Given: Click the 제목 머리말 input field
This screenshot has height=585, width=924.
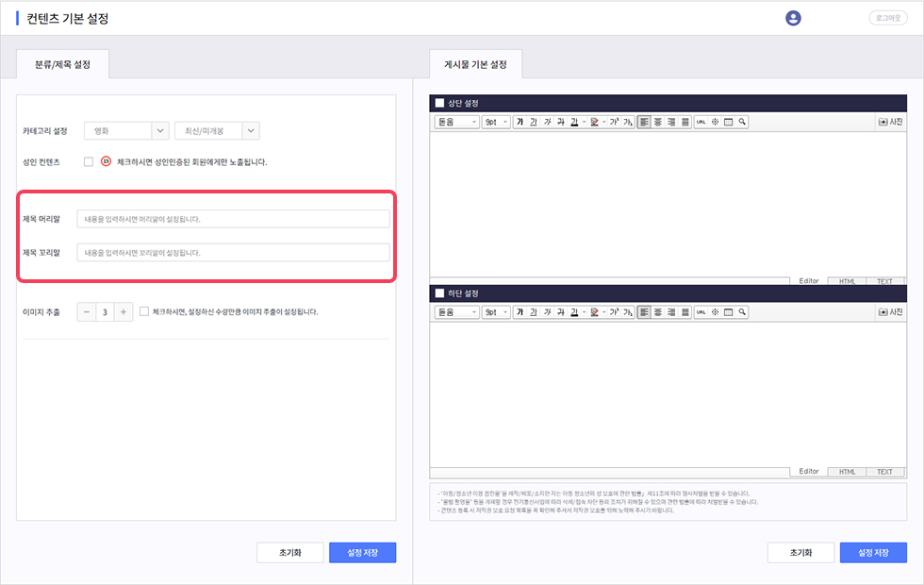Looking at the screenshot, I should pos(233,219).
